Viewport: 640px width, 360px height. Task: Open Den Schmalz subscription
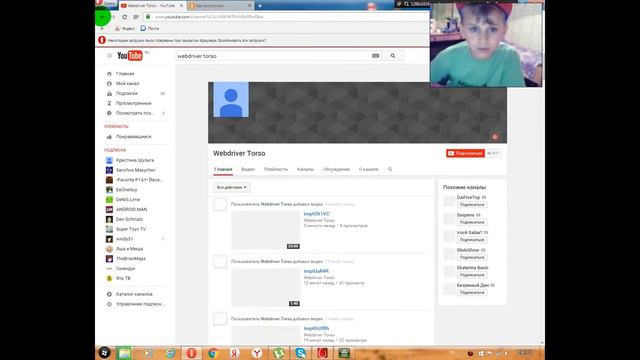pyautogui.click(x=129, y=219)
